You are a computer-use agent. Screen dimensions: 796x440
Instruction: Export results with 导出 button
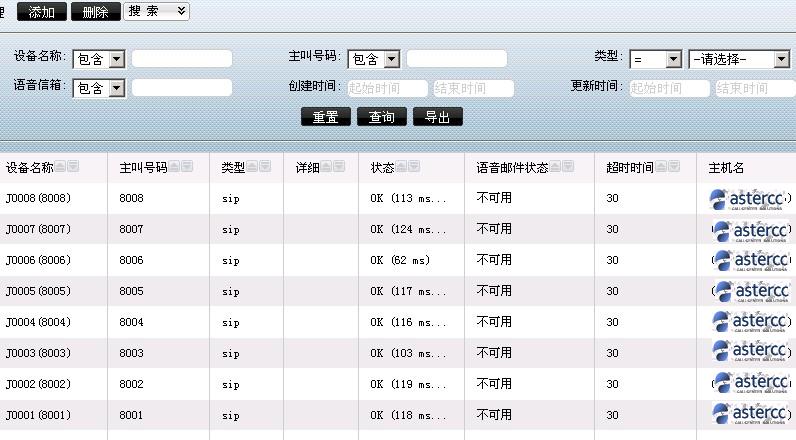437,117
